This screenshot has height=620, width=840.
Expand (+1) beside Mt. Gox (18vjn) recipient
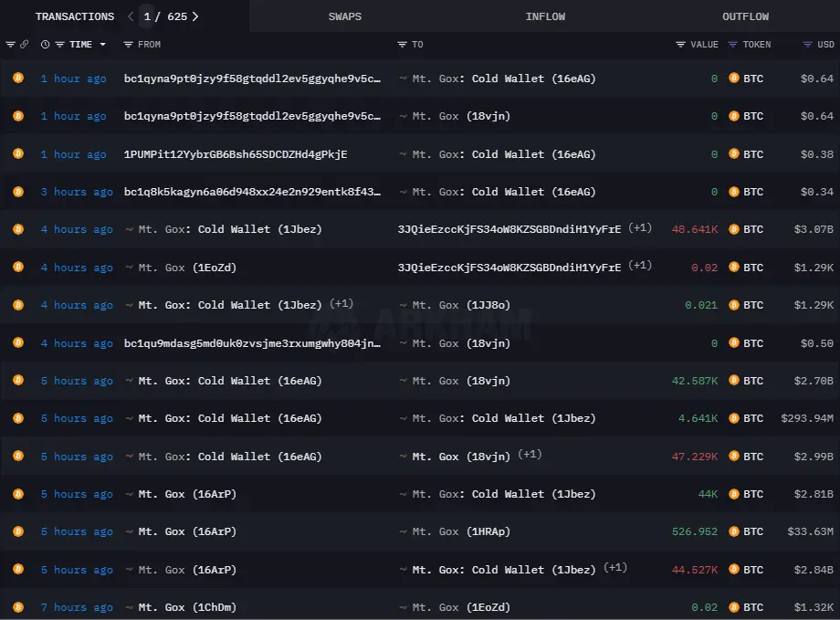tap(530, 456)
